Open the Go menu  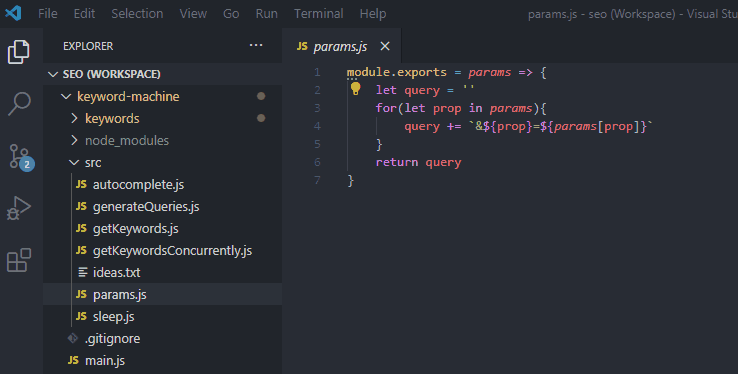[231, 14]
